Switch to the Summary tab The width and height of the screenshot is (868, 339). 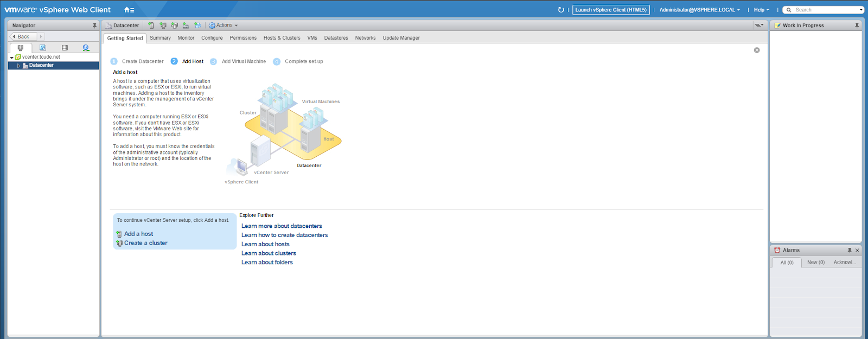[x=160, y=38]
